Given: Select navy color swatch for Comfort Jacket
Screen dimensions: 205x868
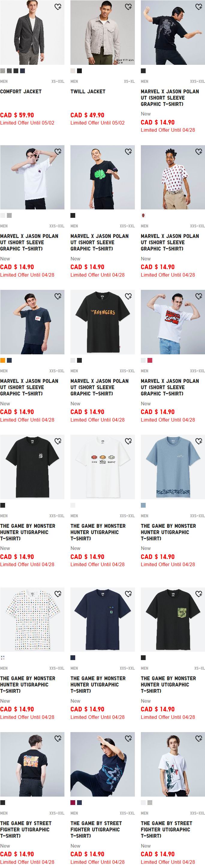Looking at the screenshot, I should [22, 71].
